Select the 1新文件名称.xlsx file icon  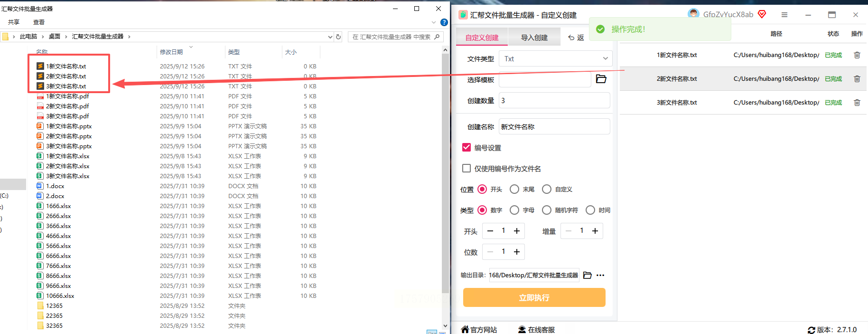pos(40,156)
